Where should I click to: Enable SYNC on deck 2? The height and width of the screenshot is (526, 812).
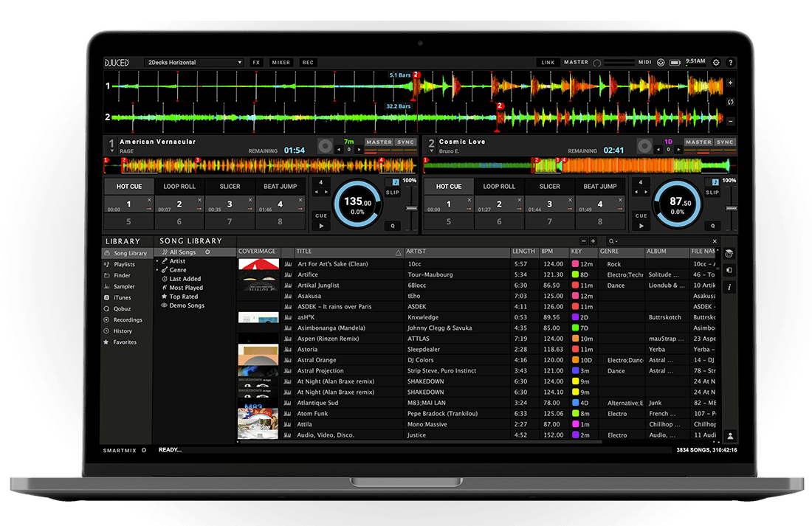tap(725, 142)
